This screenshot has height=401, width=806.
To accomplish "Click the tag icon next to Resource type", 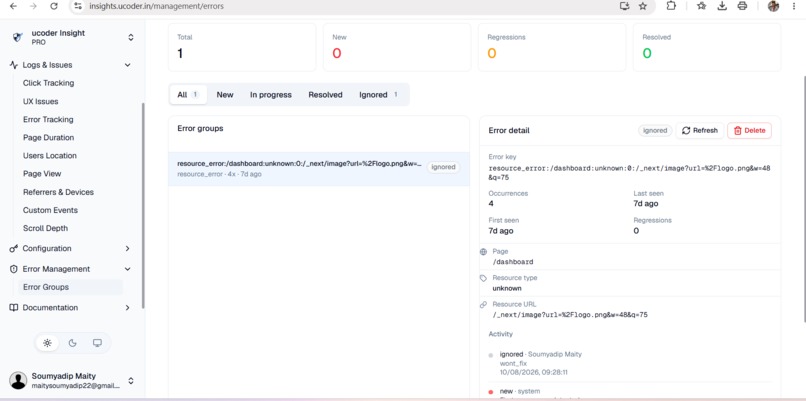I will point(483,278).
